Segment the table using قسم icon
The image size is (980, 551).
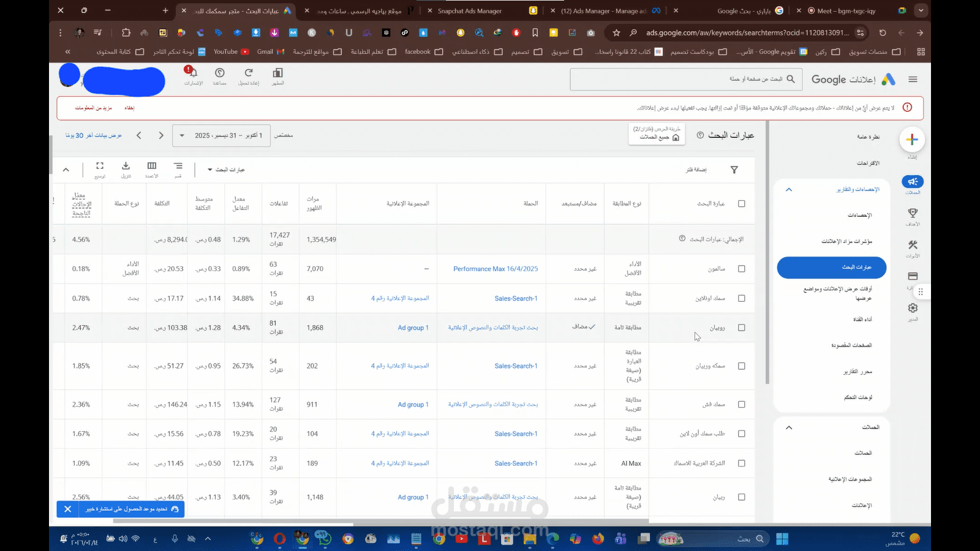point(178,167)
